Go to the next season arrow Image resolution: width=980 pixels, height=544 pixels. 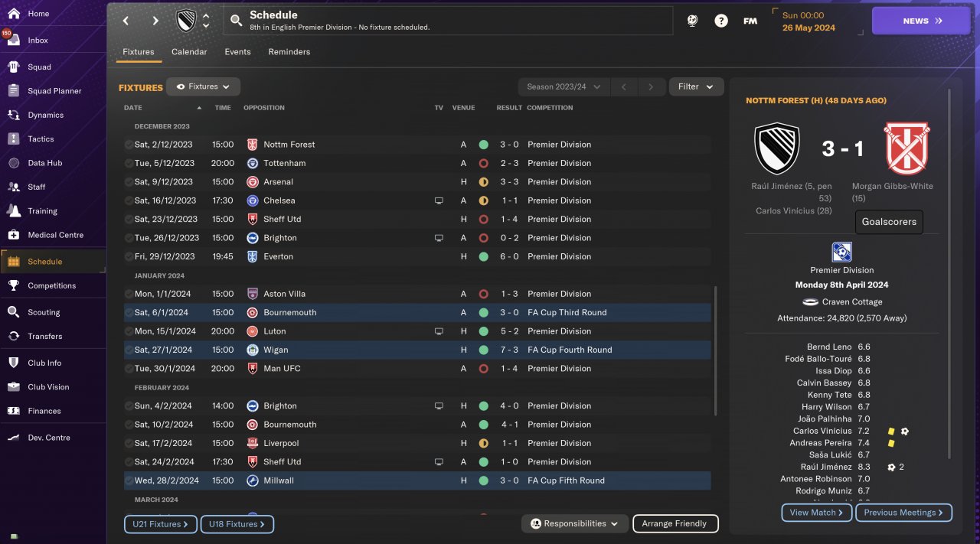tap(651, 86)
